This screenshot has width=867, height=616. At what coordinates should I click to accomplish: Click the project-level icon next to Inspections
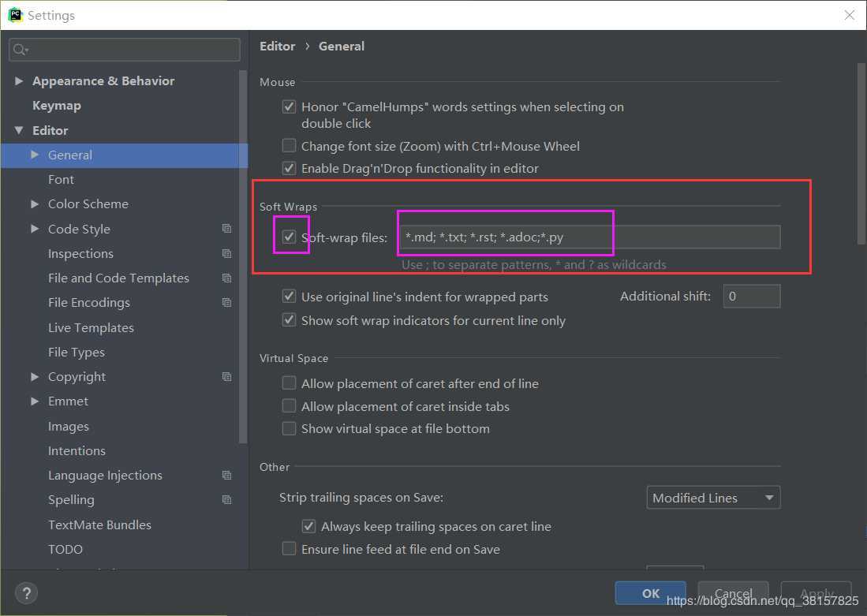[227, 254]
